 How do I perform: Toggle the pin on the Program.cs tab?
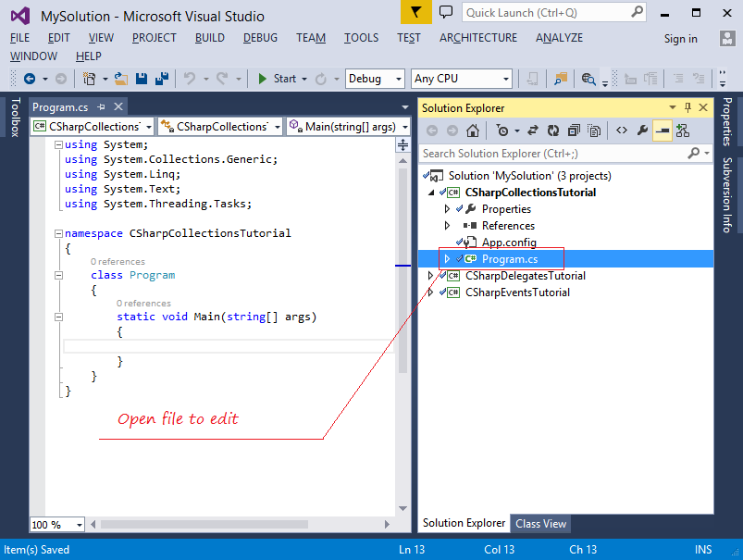point(101,107)
